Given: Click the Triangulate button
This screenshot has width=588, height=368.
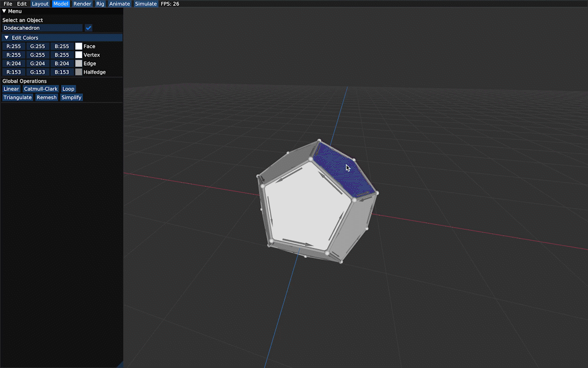Looking at the screenshot, I should tap(18, 98).
